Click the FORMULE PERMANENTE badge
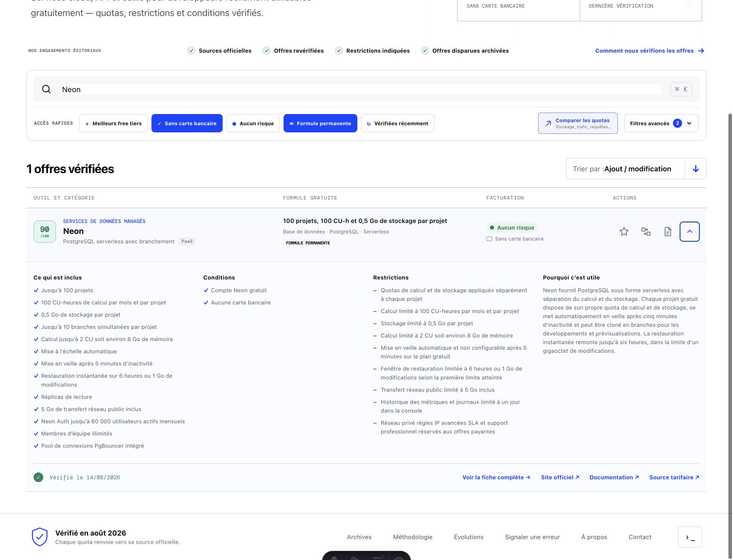Viewport: 733px width, 560px height. point(308,243)
